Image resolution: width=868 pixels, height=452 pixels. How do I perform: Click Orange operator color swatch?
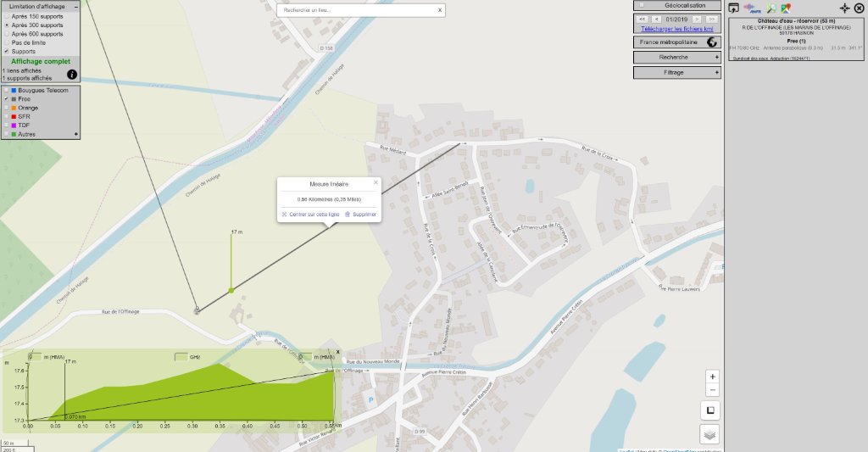14,108
